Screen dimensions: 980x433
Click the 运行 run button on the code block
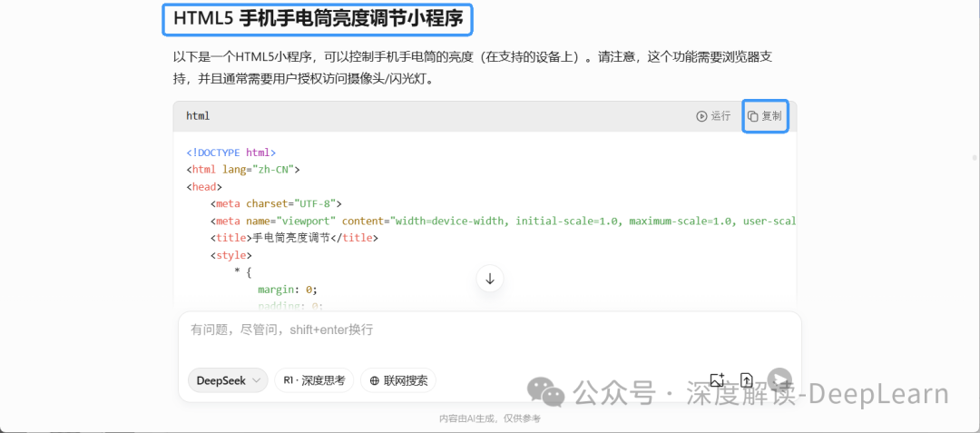[713, 116]
